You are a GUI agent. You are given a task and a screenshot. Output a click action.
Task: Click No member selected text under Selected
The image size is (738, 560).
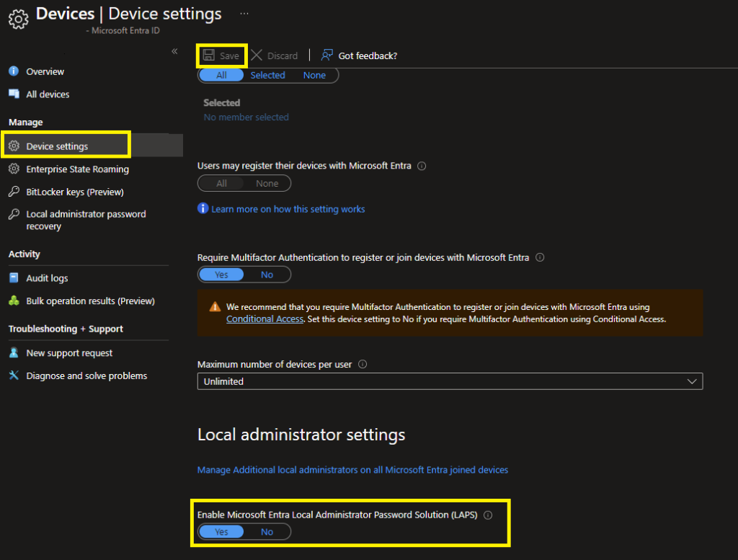click(246, 117)
